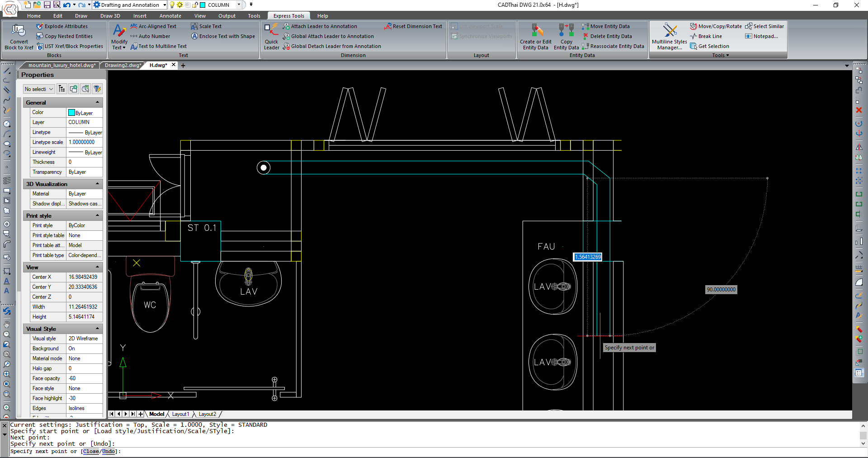The image size is (868, 458).
Task: Click the Quick Select funnel icon in Properties
Action: pos(97,89)
